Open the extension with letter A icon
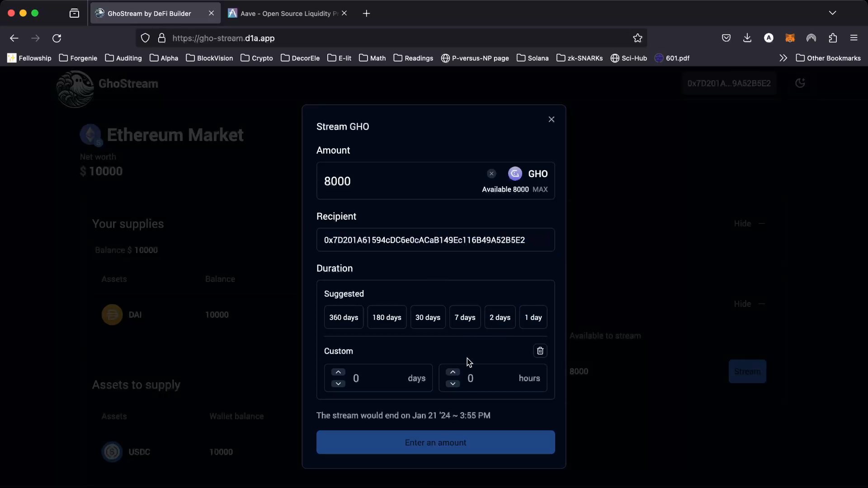The width and height of the screenshot is (868, 488). pos(769,38)
